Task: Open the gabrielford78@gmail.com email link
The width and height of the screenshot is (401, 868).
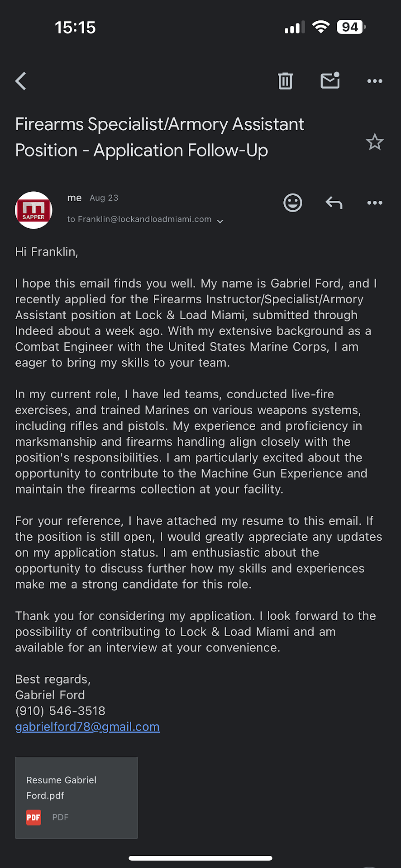Action: click(x=87, y=726)
